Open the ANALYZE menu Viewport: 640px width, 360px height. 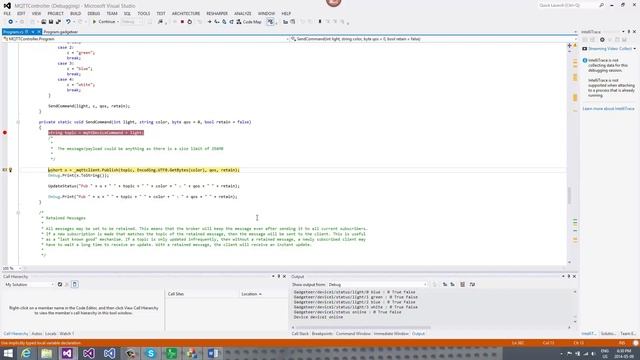point(243,13)
